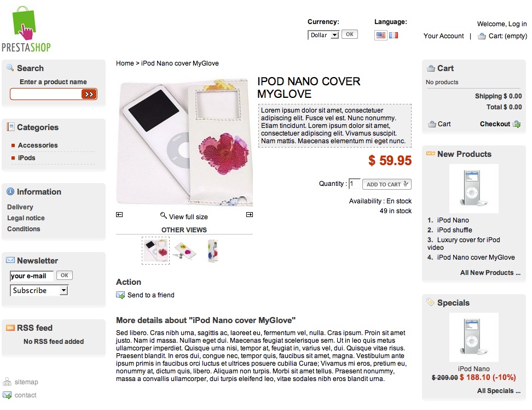Open the All New Products link

[490, 273]
